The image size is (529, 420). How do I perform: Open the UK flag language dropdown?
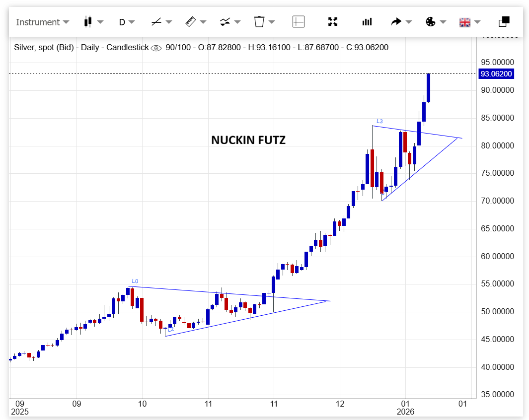pos(469,22)
